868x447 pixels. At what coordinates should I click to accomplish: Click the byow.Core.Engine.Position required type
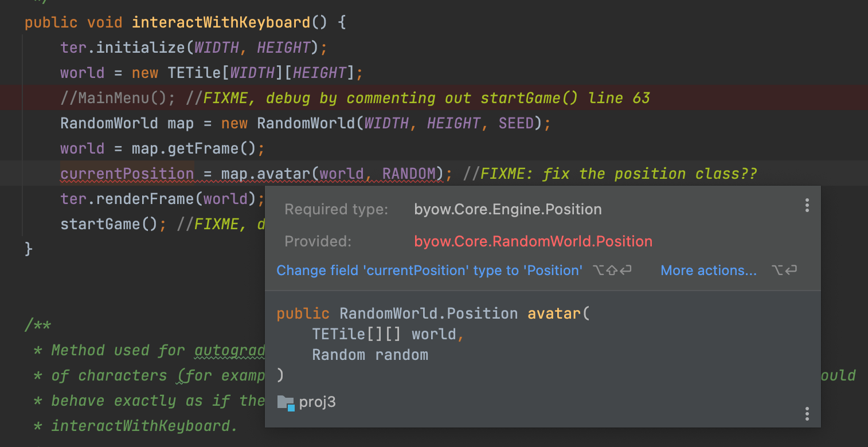click(508, 209)
